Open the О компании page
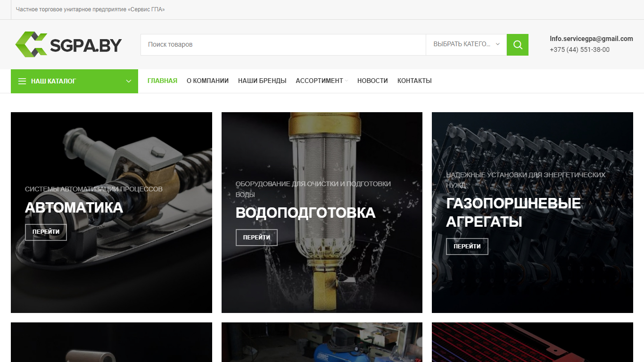Image resolution: width=644 pixels, height=362 pixels. pyautogui.click(x=207, y=81)
